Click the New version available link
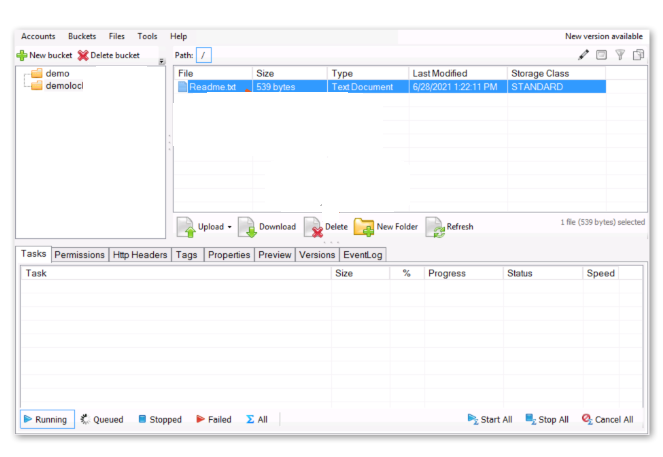This screenshot has width=663, height=457. [603, 36]
